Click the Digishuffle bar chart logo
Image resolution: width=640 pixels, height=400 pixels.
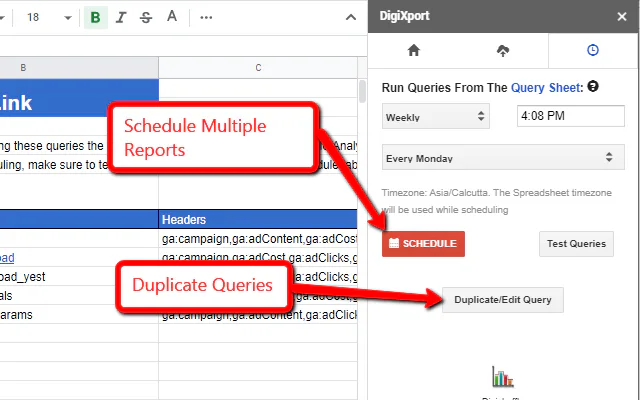(502, 376)
